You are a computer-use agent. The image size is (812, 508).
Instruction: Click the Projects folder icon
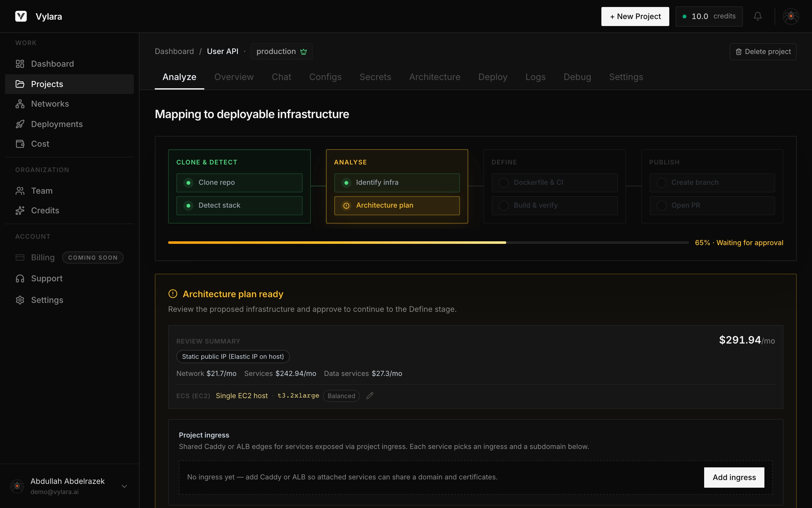[x=20, y=84]
